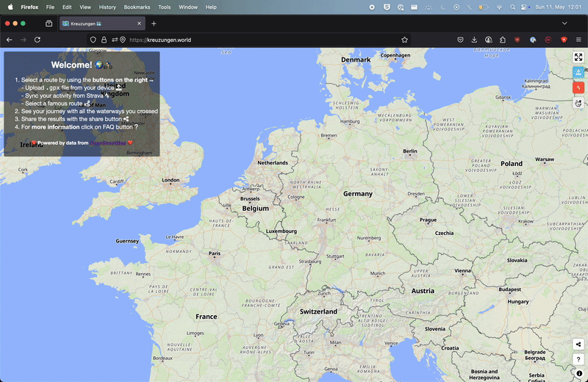Open tracking protection shield icon
The height and width of the screenshot is (382, 588).
pyautogui.click(x=93, y=40)
